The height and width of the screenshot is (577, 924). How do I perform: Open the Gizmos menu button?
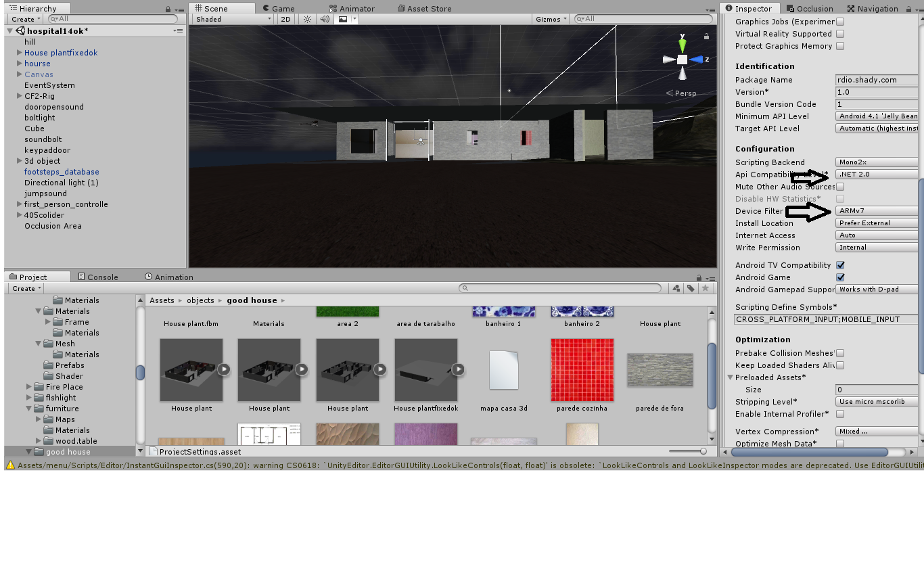[551, 19]
